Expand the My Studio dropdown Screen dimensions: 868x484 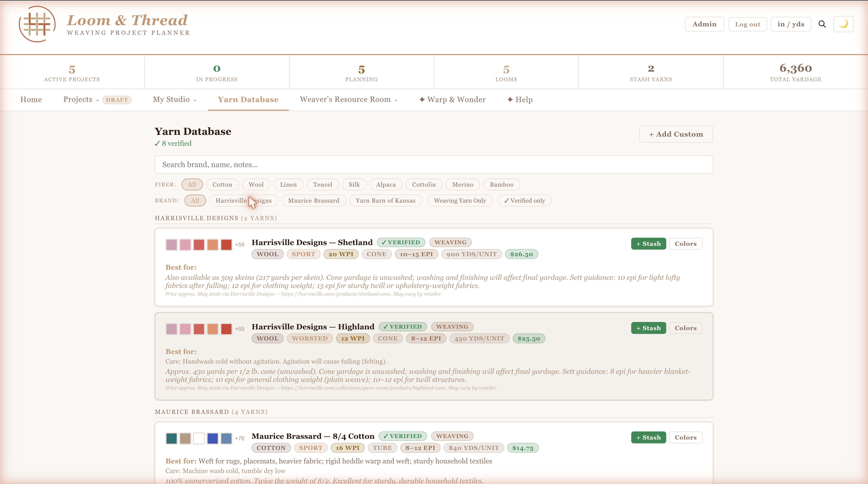(175, 100)
